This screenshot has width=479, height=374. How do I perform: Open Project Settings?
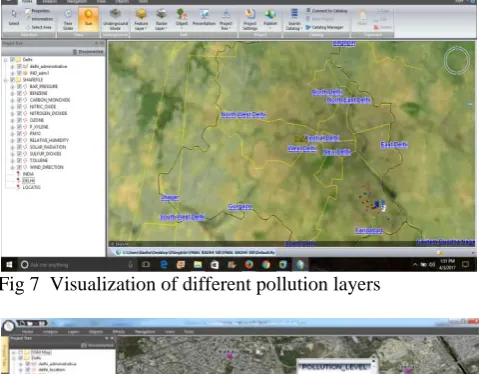(x=250, y=19)
